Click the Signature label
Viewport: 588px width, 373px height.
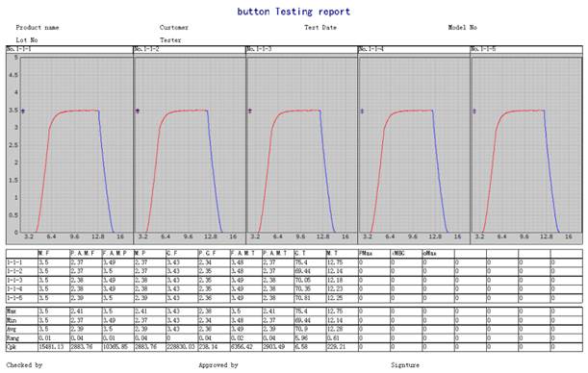coord(405,364)
